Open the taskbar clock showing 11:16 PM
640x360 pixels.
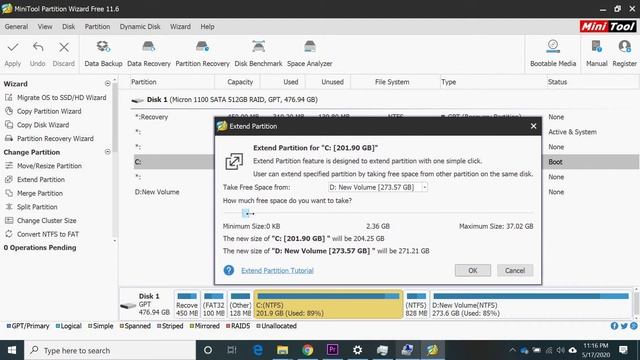point(596,350)
